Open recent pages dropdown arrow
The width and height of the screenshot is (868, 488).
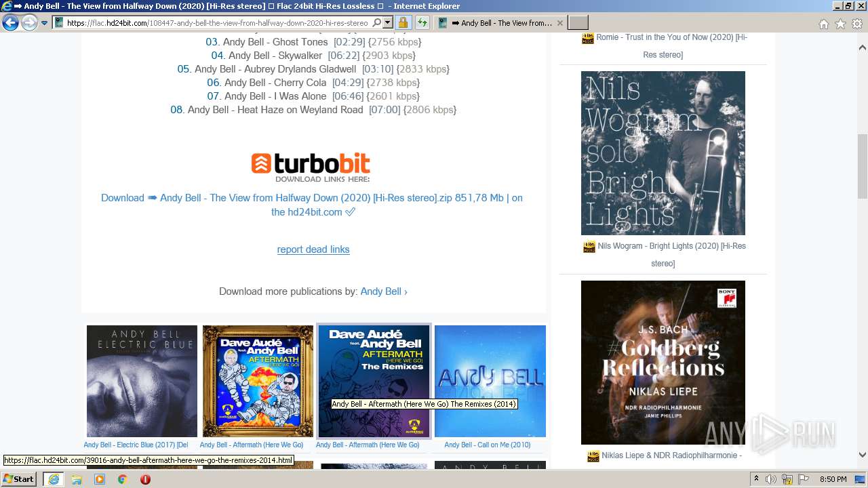point(44,23)
